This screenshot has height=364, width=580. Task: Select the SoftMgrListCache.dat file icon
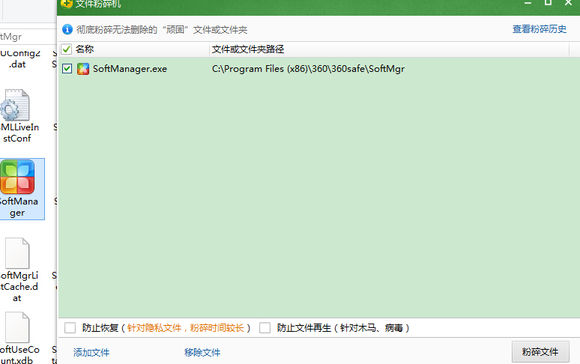(17, 253)
